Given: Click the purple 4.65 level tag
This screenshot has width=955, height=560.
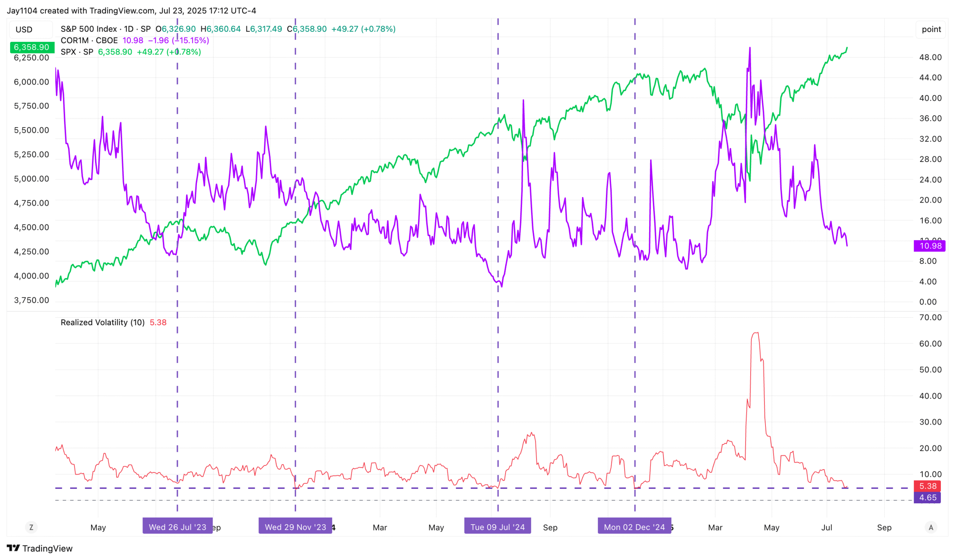Looking at the screenshot, I should coord(927,498).
